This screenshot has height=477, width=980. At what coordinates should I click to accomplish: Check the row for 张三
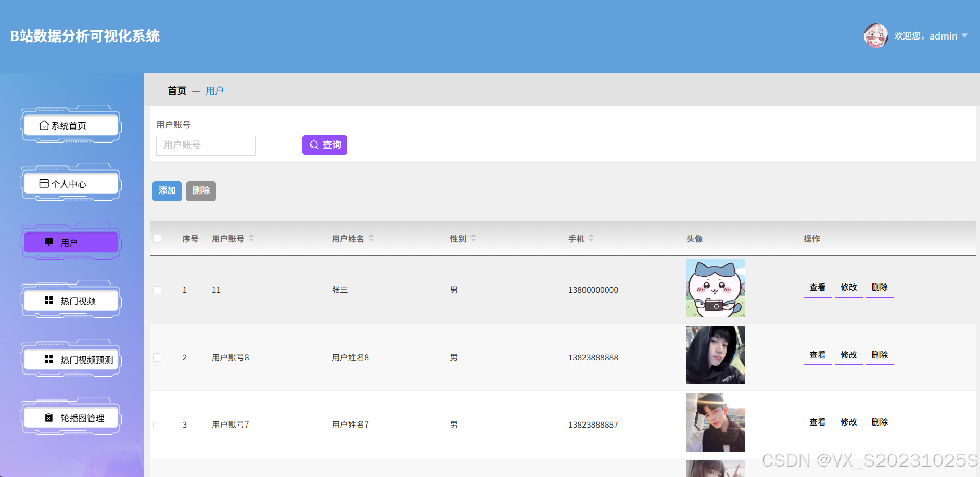click(157, 290)
